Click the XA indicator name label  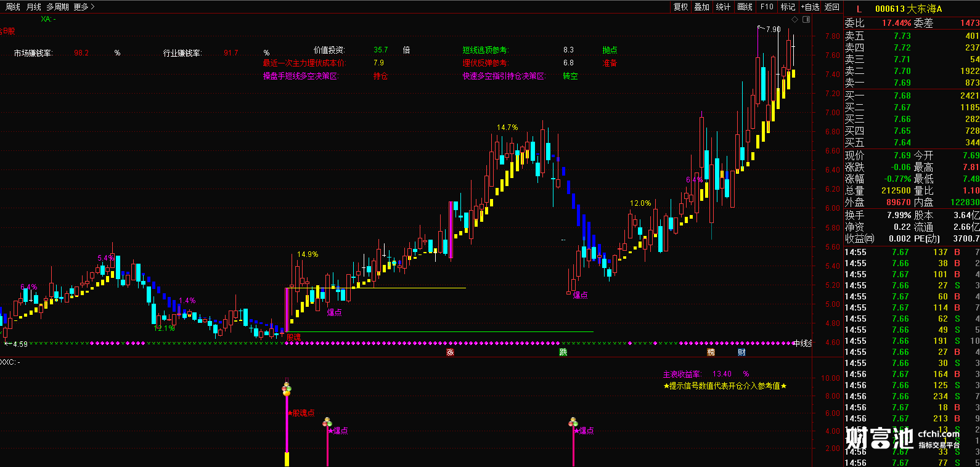[48, 19]
